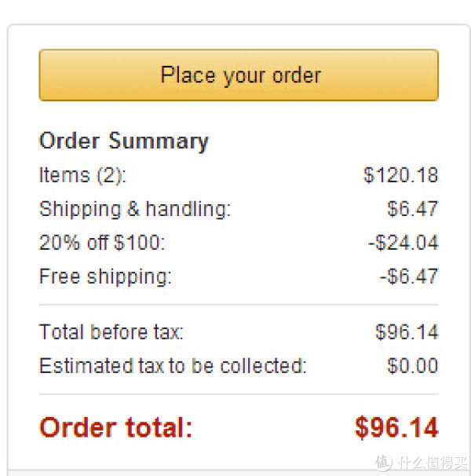Click the $120.18 items amount
Screen dimensions: 471x476
401,175
